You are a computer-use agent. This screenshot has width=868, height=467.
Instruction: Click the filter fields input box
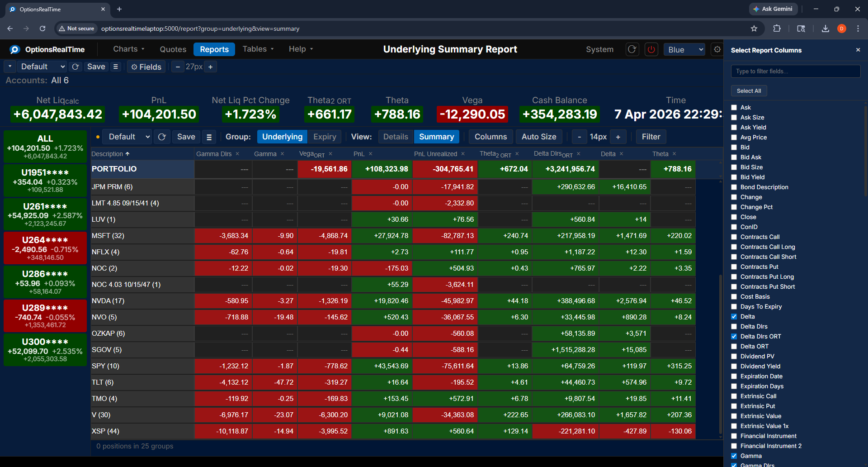pos(796,71)
